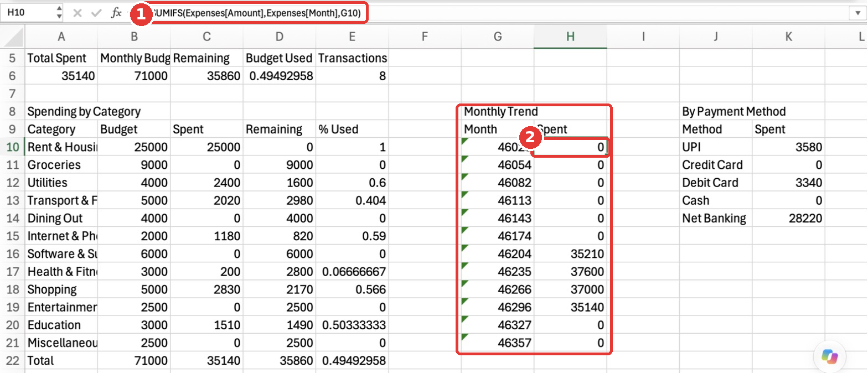
Task: Click the 'Transactions' cell
Action: (352, 58)
